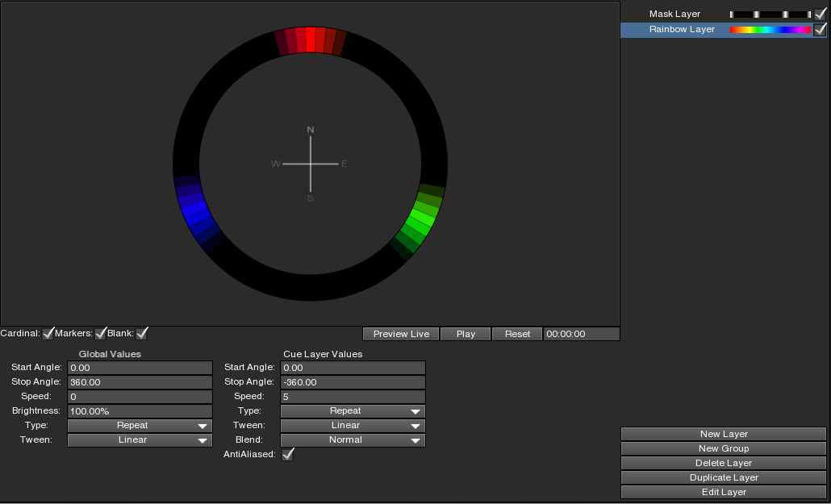Create a New Layer
The height and width of the screenshot is (504, 831).
pos(724,435)
